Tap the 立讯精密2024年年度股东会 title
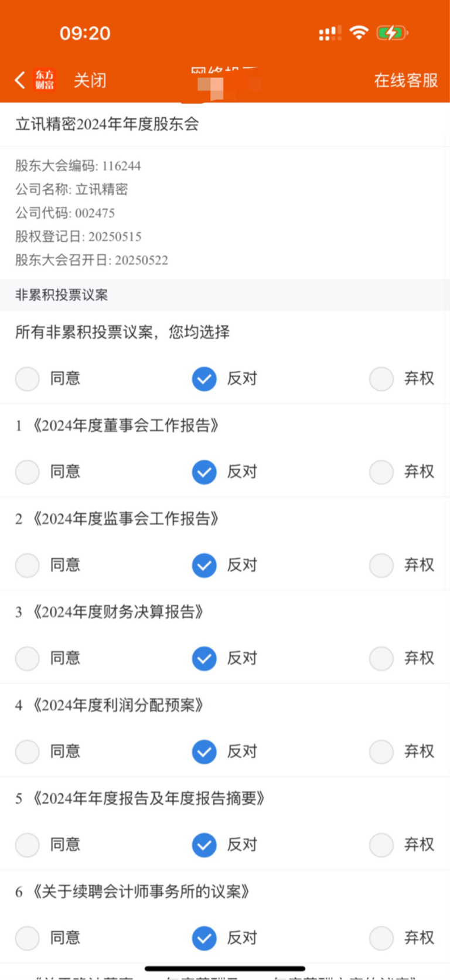The image size is (450, 980). pyautogui.click(x=107, y=124)
